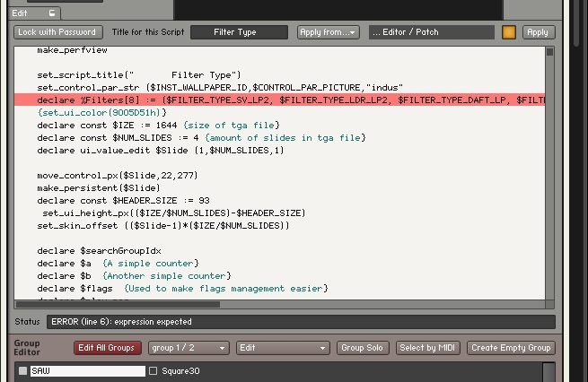The image size is (588, 382).
Task: Click the declare const $NUM_SLIDES line
Action: click(x=201, y=138)
